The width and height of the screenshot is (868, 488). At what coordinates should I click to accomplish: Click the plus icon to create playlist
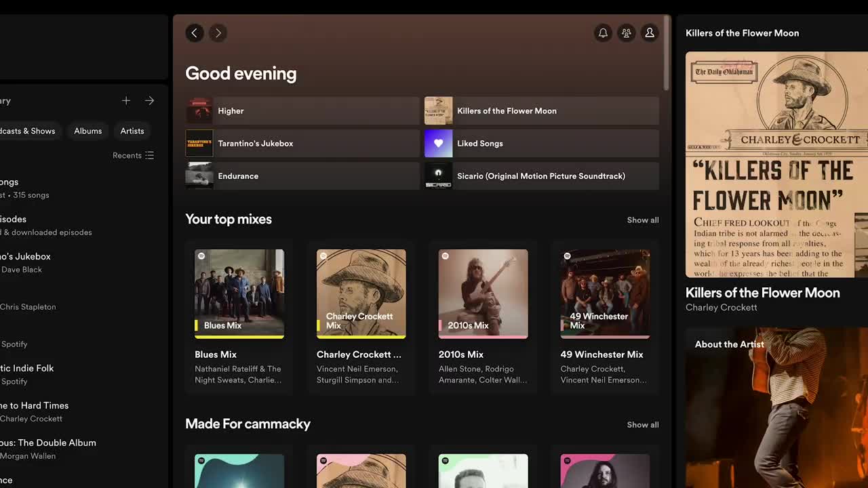(x=126, y=101)
